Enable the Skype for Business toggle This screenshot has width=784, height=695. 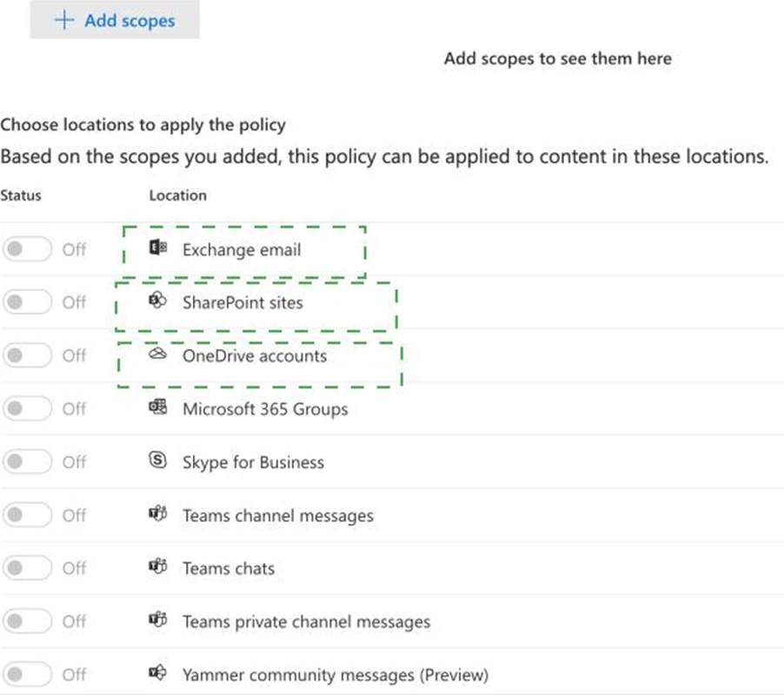(27, 461)
